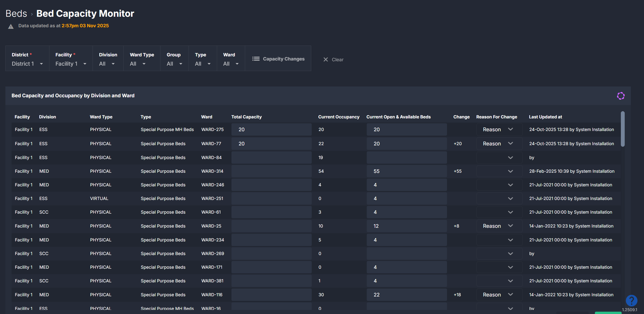Click the table vertical scrollbar thumb
644x314 pixels.
(622, 129)
